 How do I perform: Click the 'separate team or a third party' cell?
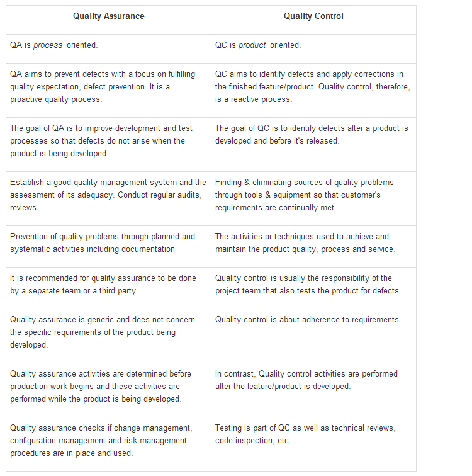pyautogui.click(x=108, y=285)
